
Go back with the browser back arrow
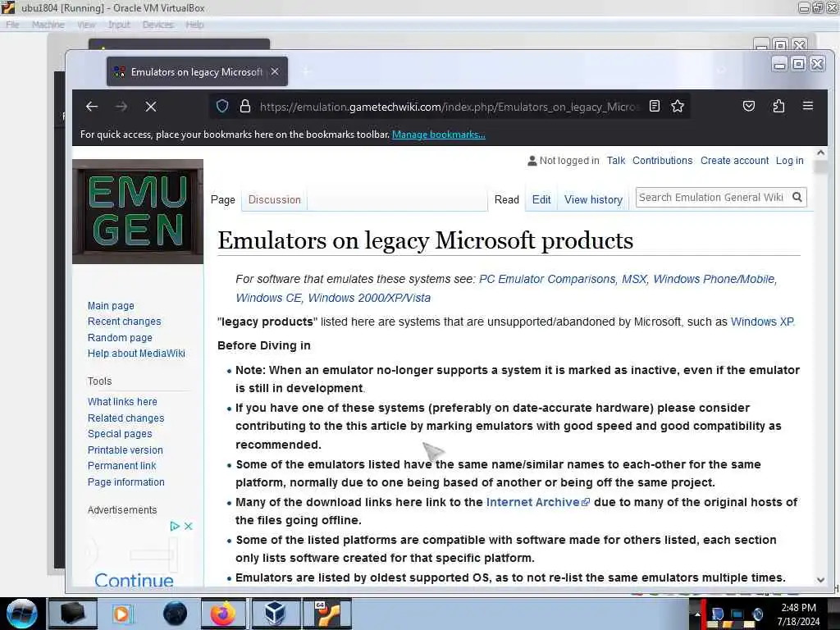point(92,107)
